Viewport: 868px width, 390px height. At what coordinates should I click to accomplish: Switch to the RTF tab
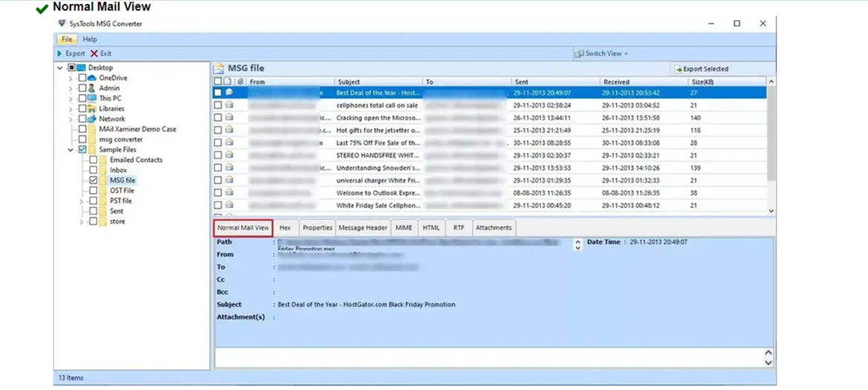(x=459, y=227)
